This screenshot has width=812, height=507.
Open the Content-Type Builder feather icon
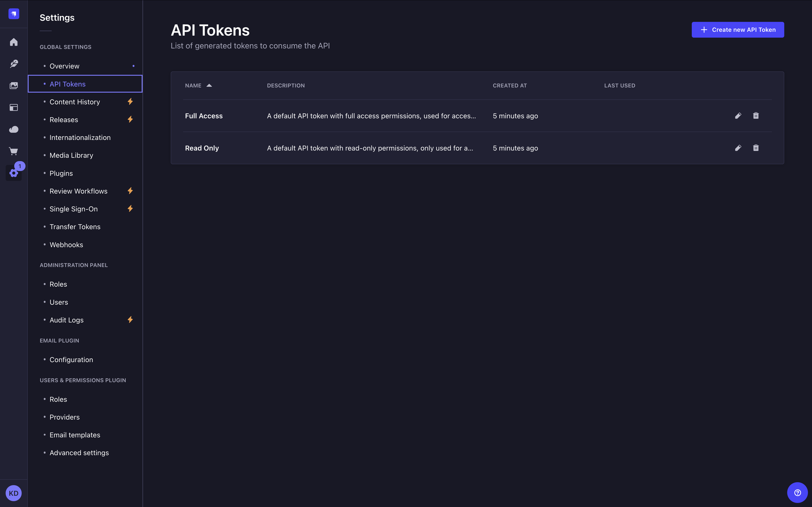(x=14, y=64)
